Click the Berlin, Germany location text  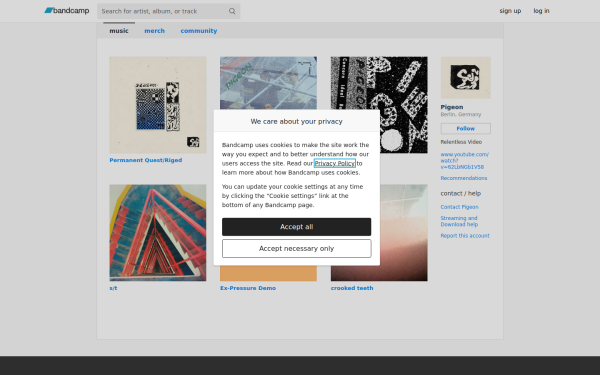point(461,114)
